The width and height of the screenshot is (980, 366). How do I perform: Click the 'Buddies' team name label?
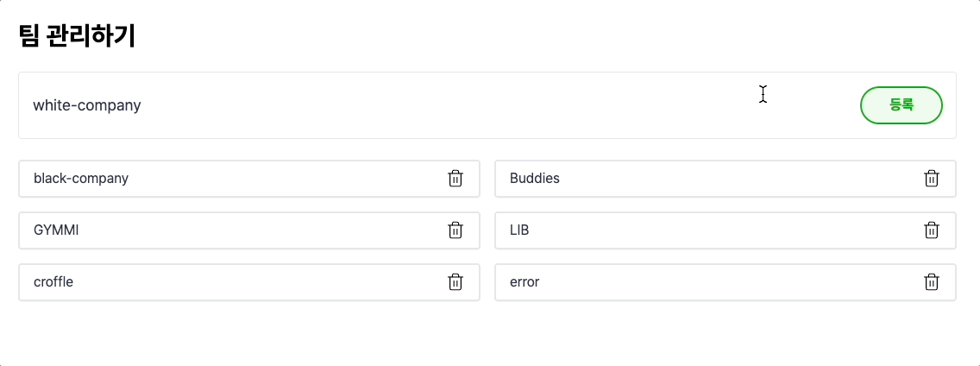pos(534,179)
